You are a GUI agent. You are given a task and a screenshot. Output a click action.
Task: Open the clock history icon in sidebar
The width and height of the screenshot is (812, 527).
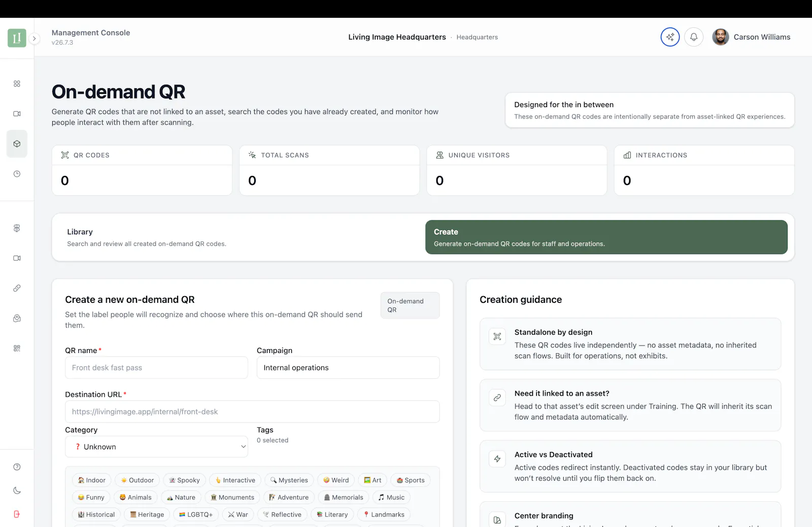[17, 174]
